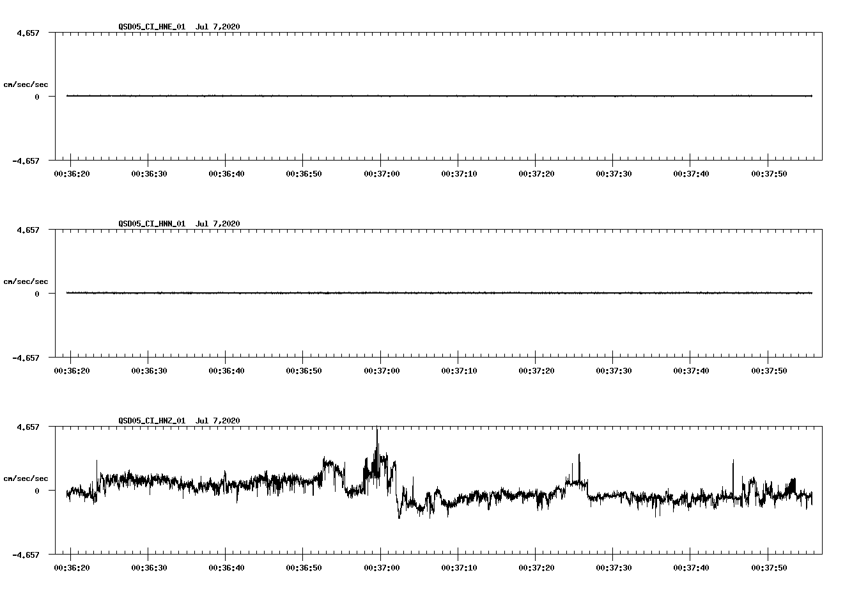Click the QSD05_CI_HNN_01 plot title

179,223
